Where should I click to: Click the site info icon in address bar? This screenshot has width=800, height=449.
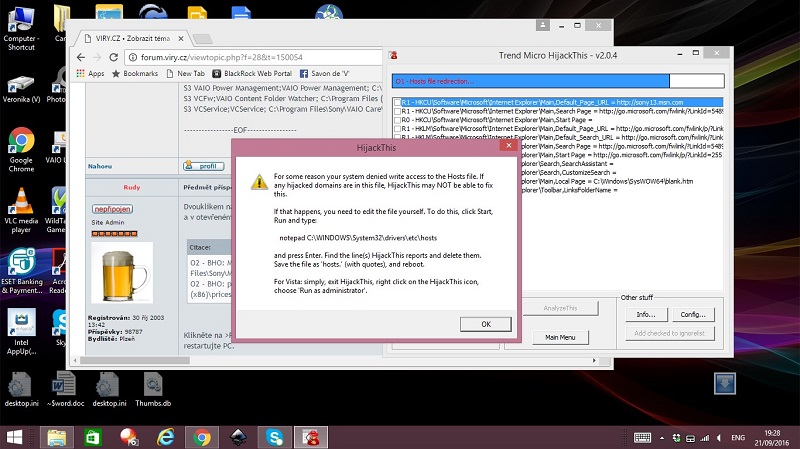click(x=133, y=57)
